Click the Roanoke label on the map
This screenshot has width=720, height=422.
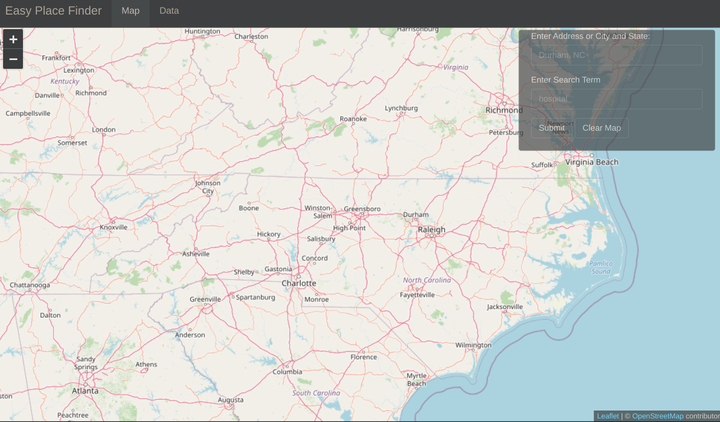pos(353,119)
